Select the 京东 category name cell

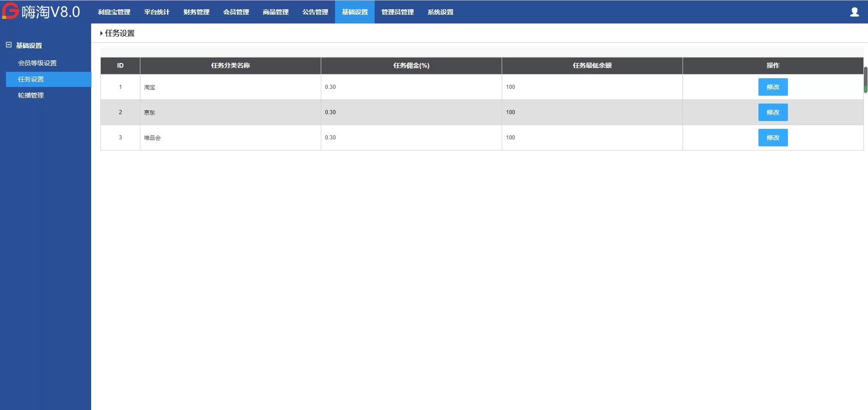231,112
